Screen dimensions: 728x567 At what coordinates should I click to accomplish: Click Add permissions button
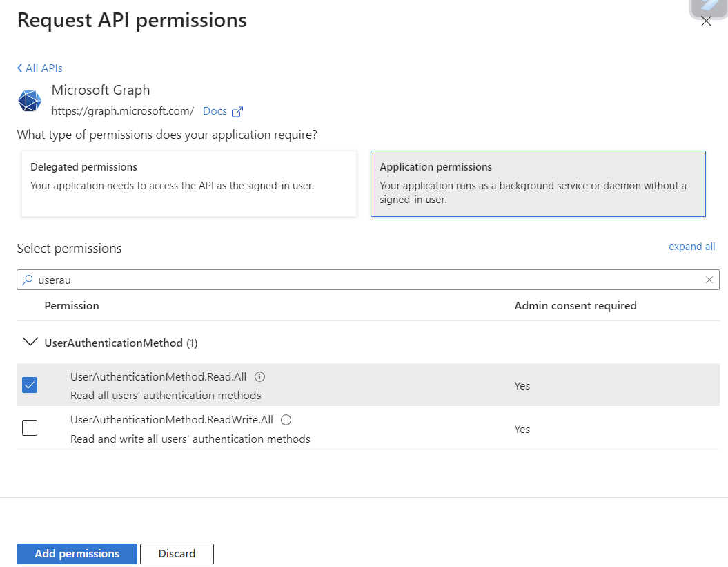coord(77,553)
